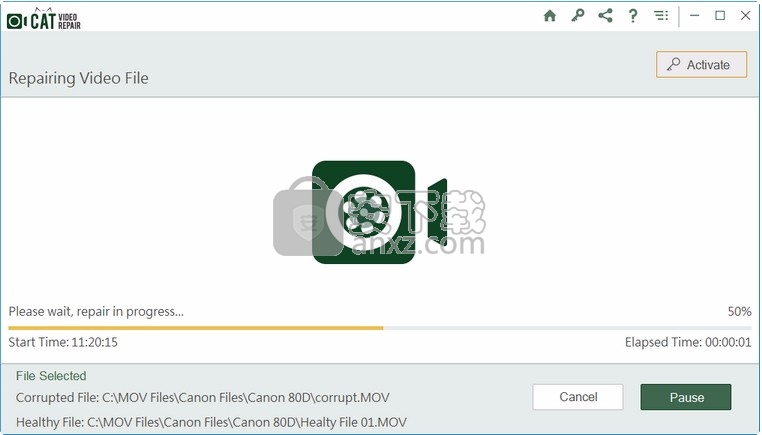Close the CAT Video Repair window
Image resolution: width=762 pixels, height=435 pixels.
click(745, 16)
